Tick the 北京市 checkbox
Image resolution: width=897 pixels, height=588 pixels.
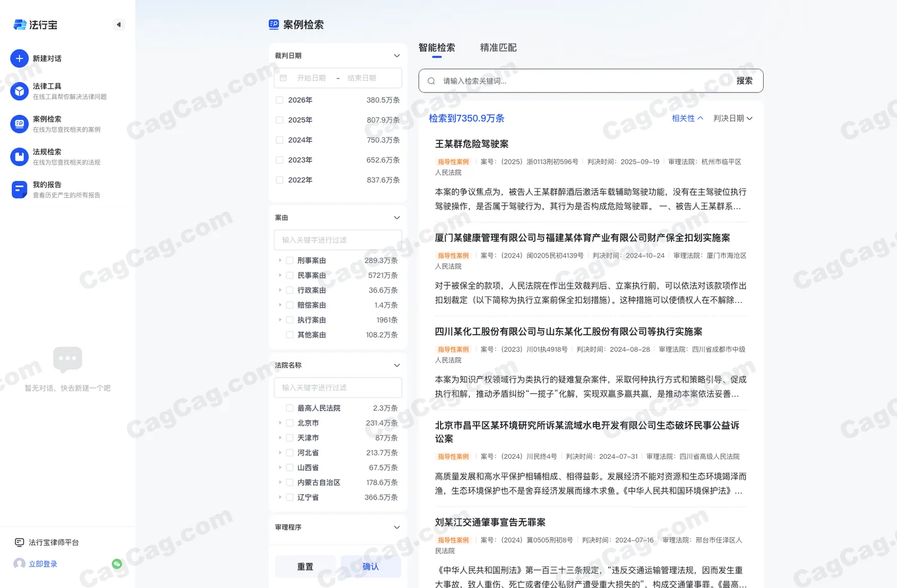pyautogui.click(x=289, y=423)
